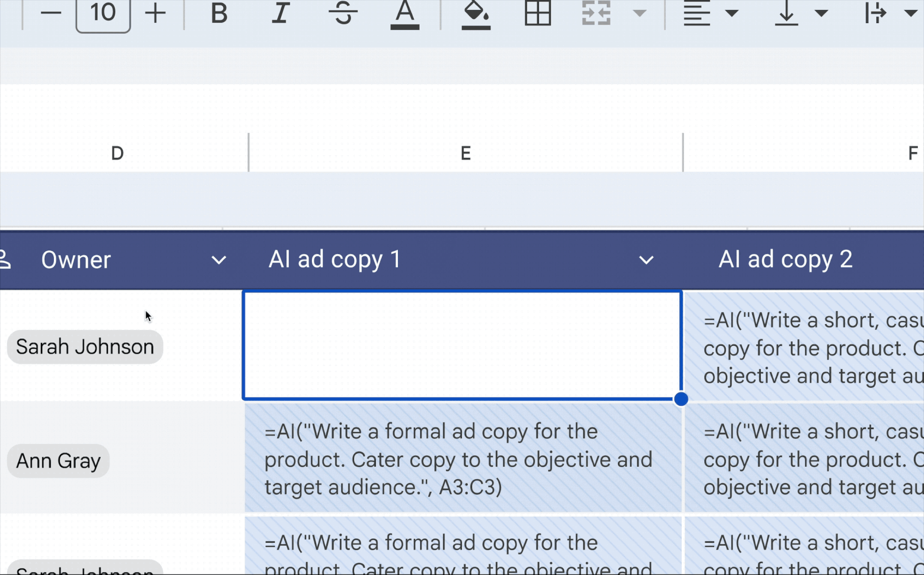Open AI ad copy 1 column chevron
Screen dimensions: 924x575
click(x=646, y=261)
